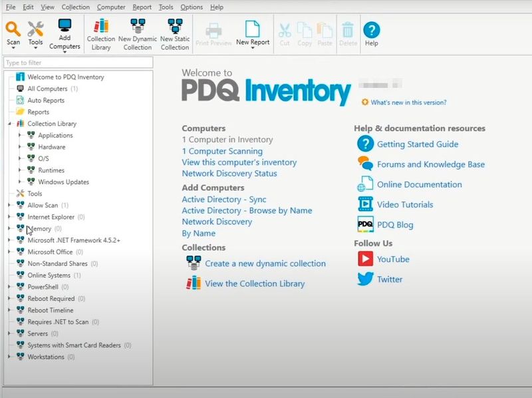The image size is (532, 398).
Task: Click the YouTube icon under Follow Us
Action: click(365, 260)
